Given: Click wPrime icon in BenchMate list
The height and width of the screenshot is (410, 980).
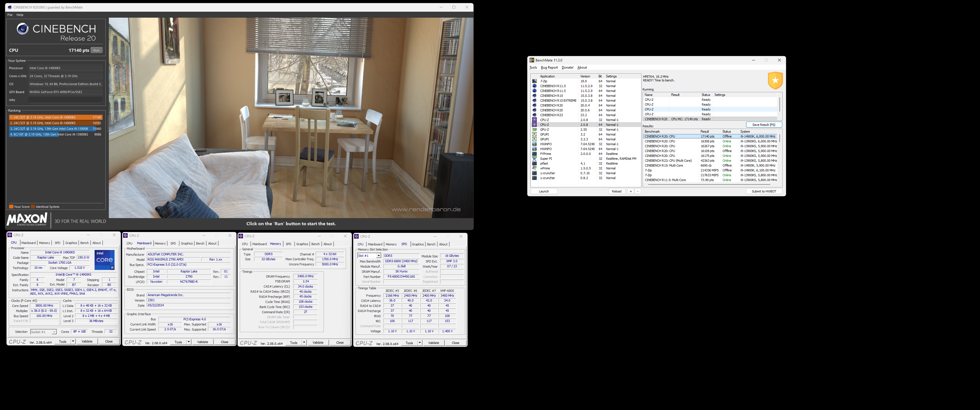Looking at the screenshot, I should [x=534, y=168].
